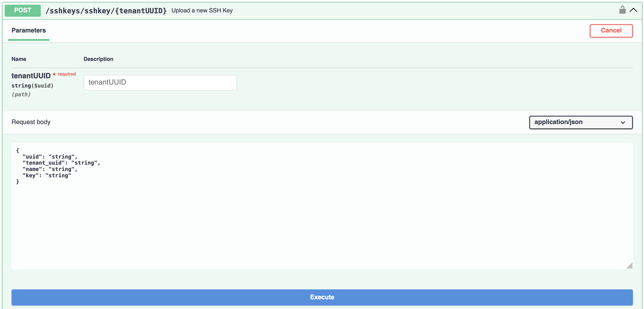
Task: Click the authorization lock icon
Action: [622, 10]
